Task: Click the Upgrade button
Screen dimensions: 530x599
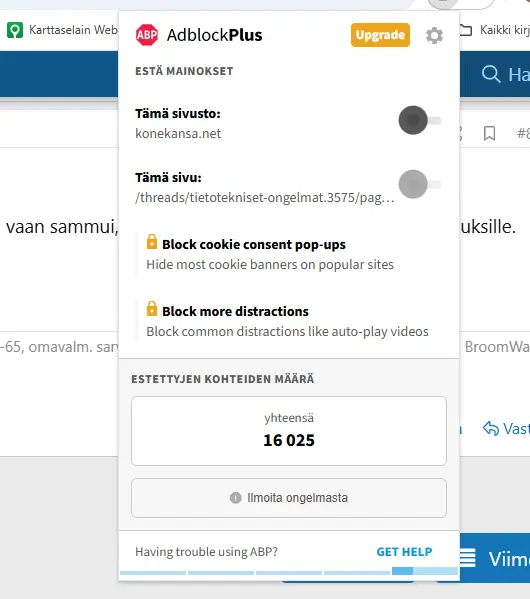Action: pos(380,35)
